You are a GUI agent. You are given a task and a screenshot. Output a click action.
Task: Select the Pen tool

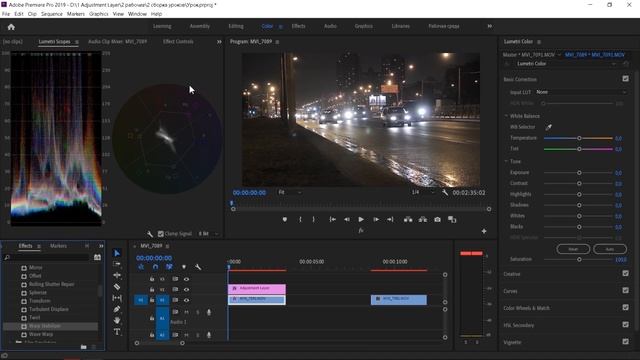(x=117, y=309)
